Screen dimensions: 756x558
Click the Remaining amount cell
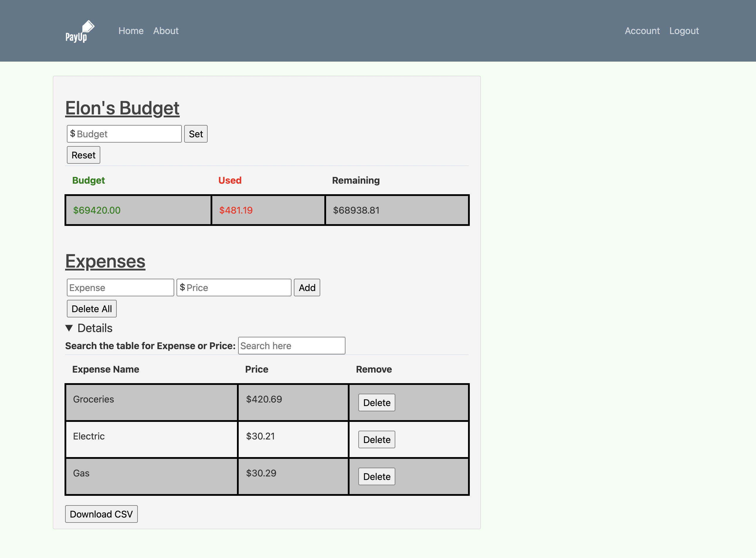[396, 210]
